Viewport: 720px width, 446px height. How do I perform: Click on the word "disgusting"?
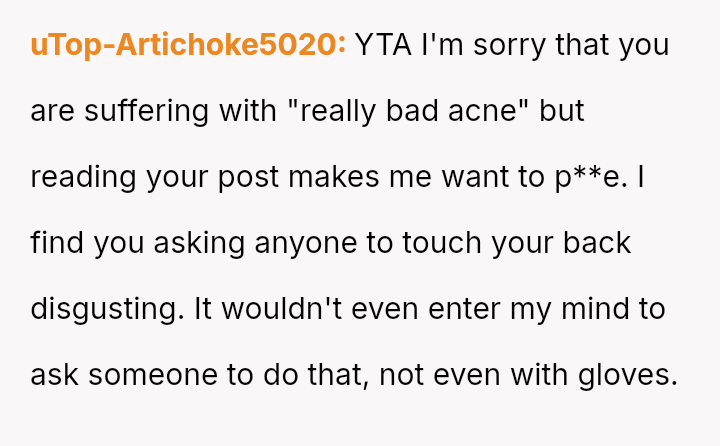click(x=106, y=309)
